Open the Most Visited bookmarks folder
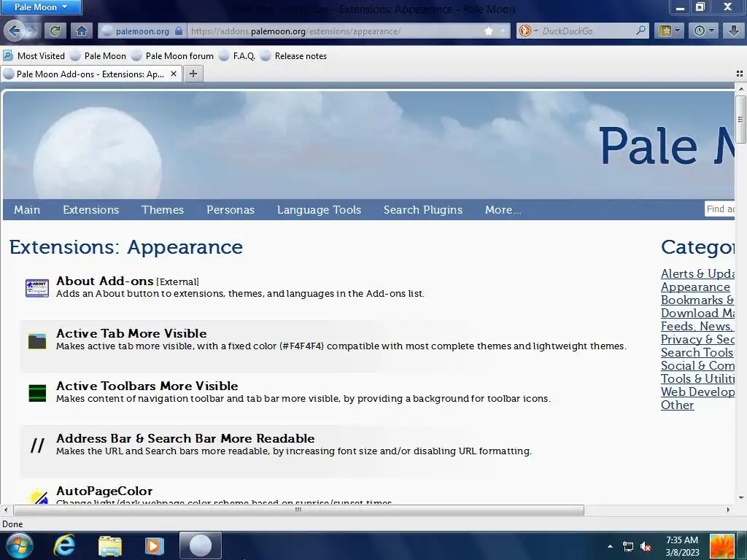The width and height of the screenshot is (747, 560). tap(34, 55)
